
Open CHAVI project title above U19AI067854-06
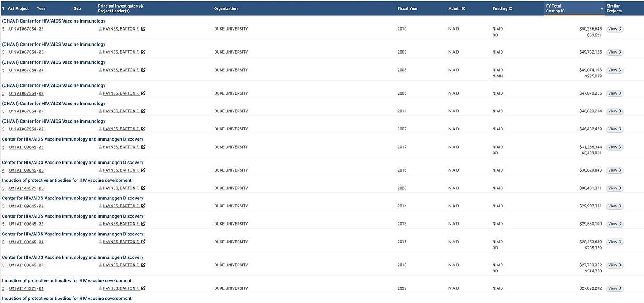(54, 21)
